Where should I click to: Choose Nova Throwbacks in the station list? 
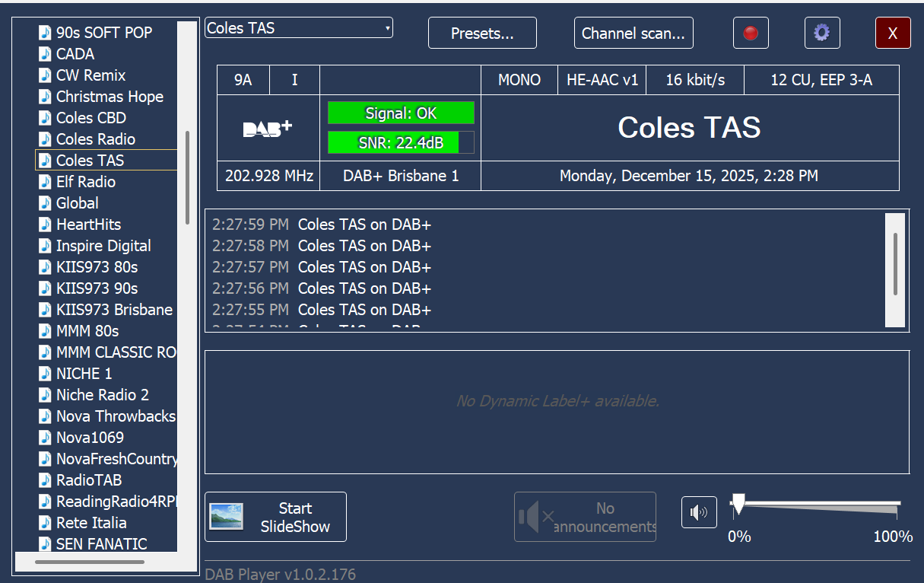click(x=116, y=416)
